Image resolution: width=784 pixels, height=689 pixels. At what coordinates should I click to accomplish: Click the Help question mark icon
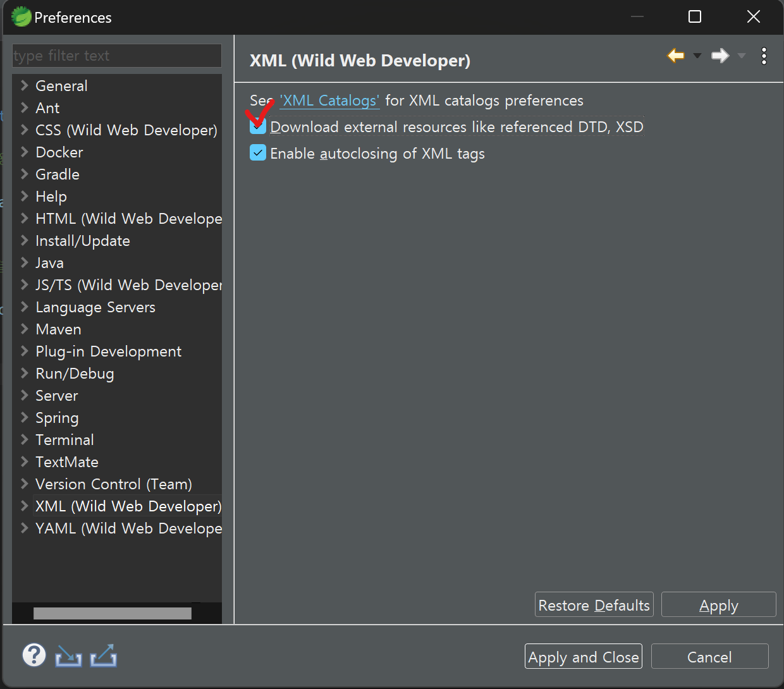pyautogui.click(x=34, y=655)
